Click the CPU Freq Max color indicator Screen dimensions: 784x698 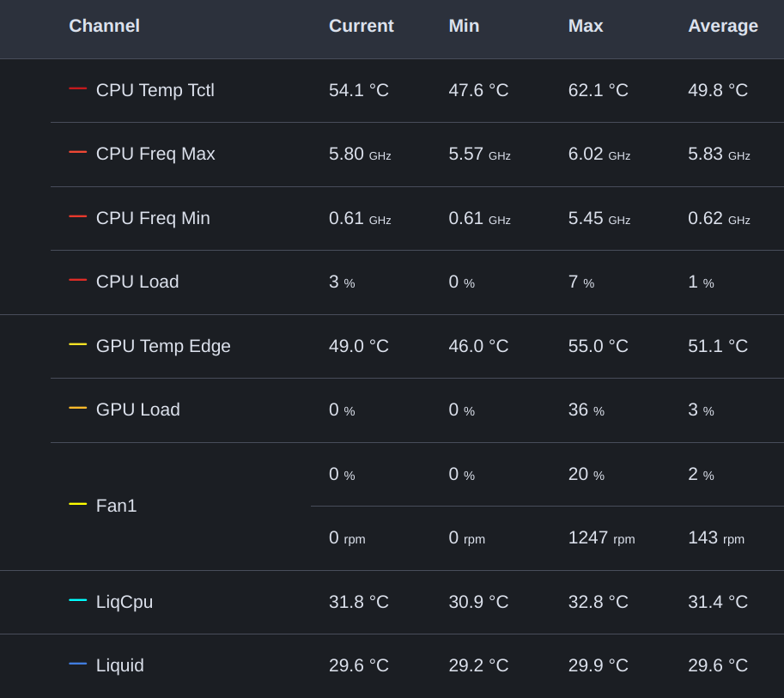[77, 152]
